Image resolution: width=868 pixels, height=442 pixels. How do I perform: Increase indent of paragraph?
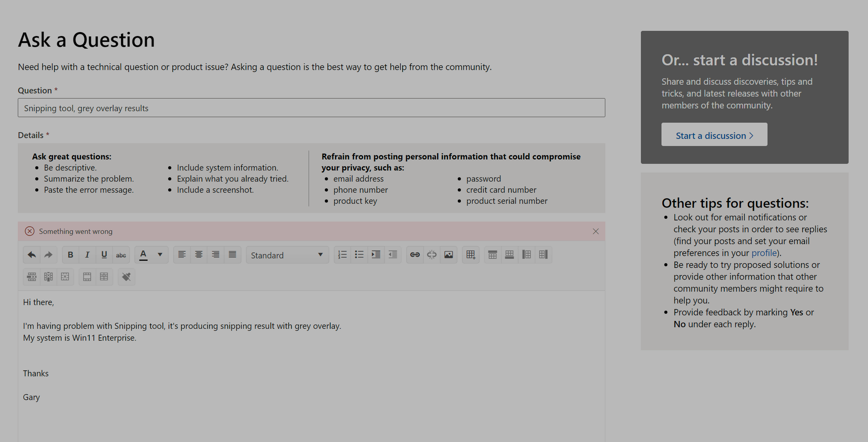pos(376,255)
